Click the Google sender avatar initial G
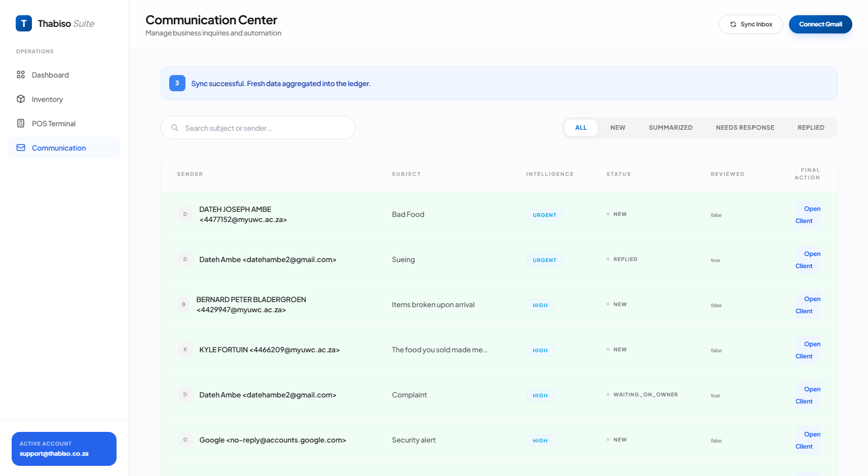Viewport: 868px width, 476px height. (x=185, y=440)
